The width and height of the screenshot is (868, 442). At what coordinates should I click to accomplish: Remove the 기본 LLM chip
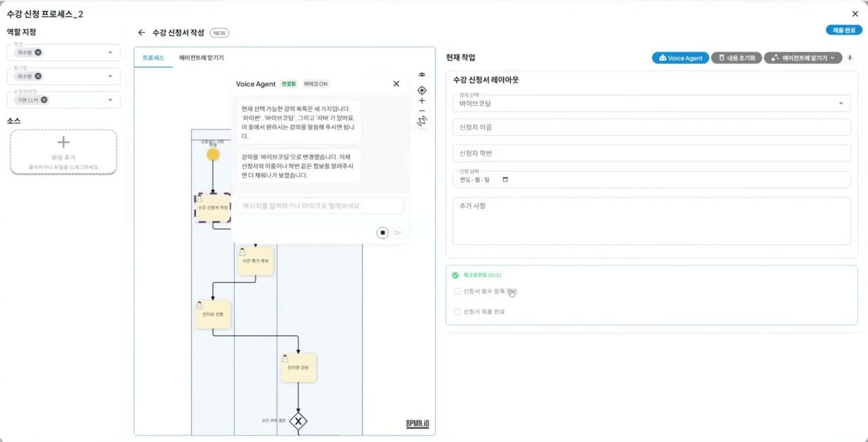click(x=44, y=100)
